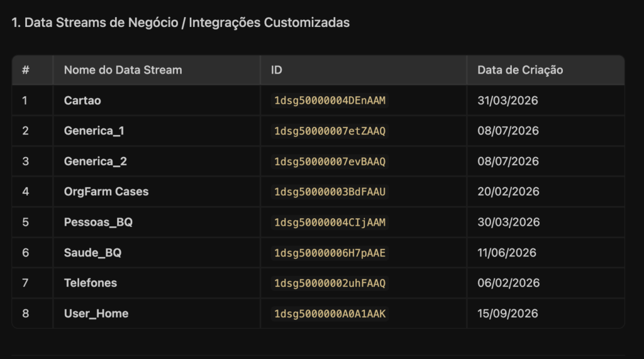Click the date 30/03/2026
Image resolution: width=644 pixels, height=359 pixels.
pos(508,222)
